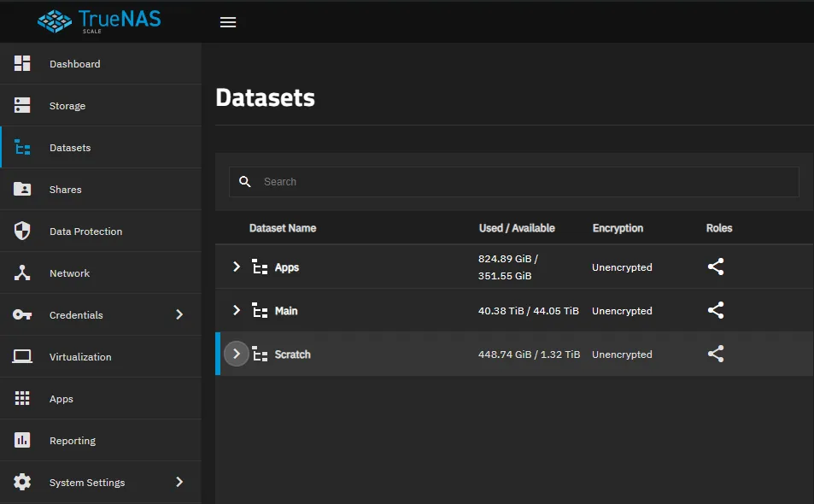Open the Apps menu in the sidebar

pyautogui.click(x=61, y=398)
